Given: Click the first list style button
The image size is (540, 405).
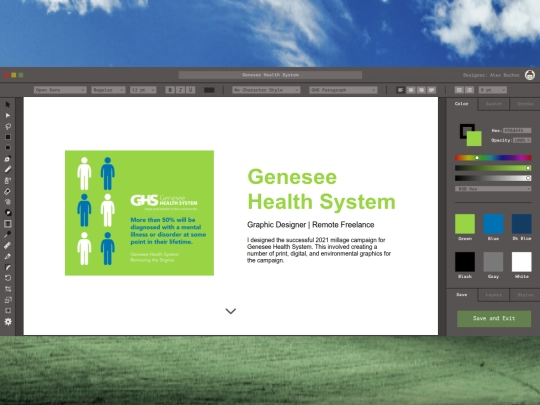Looking at the screenshot, I should pyautogui.click(x=459, y=90).
